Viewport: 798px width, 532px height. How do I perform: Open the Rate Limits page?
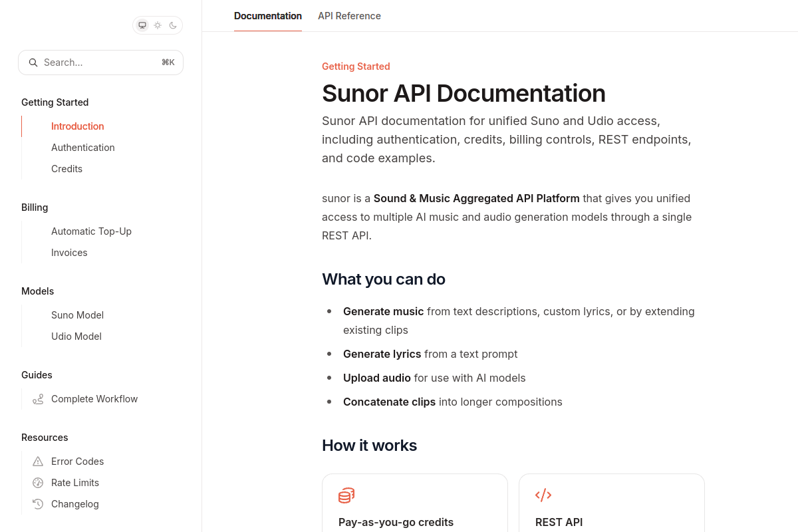point(75,483)
